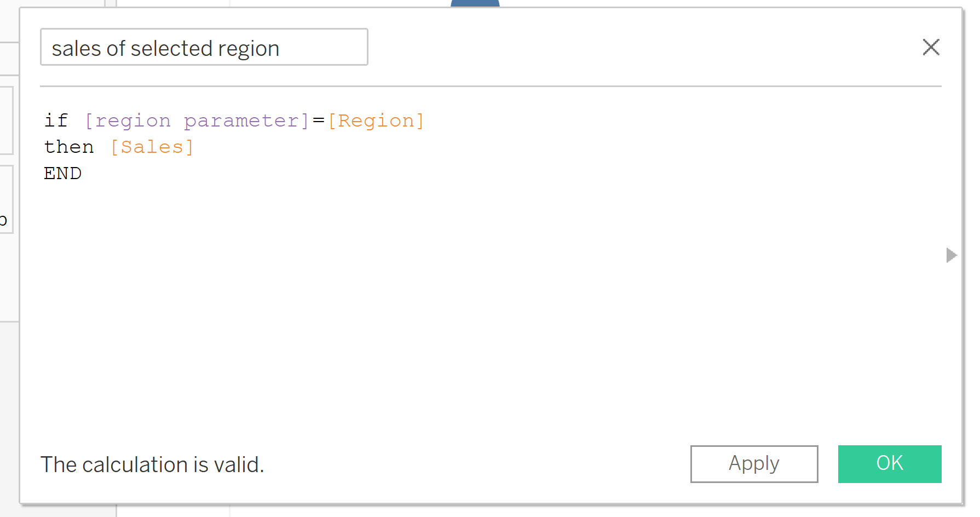Click the word 'parameter' in the formula

tap(242, 120)
